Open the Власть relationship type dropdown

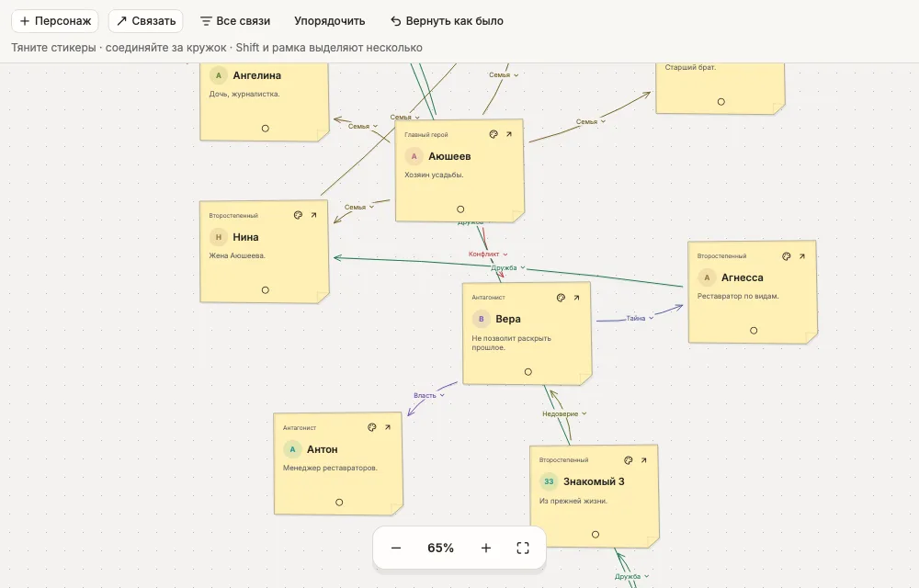coord(429,395)
